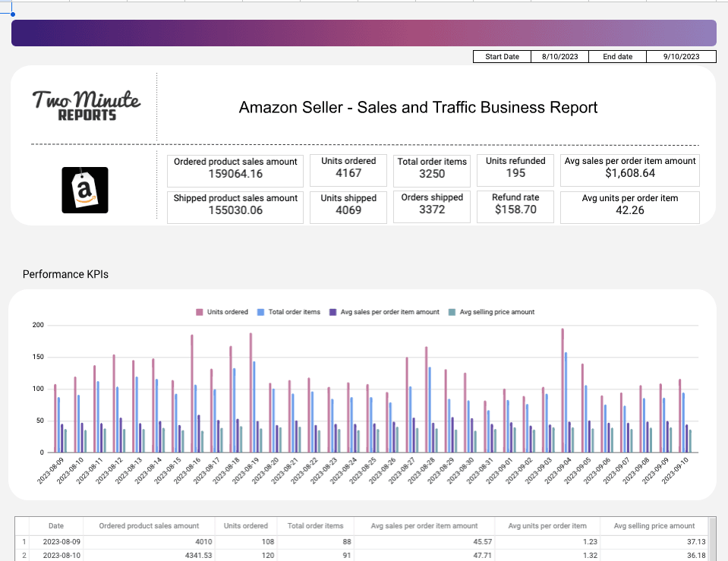Click the Refund rate $158.70 card
Image resolution: width=728 pixels, height=561 pixels.
coord(515,206)
